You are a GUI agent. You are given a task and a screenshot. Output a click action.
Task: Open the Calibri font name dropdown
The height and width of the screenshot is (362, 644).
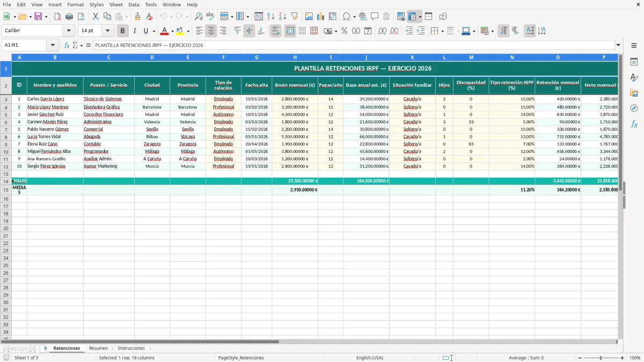(x=69, y=31)
